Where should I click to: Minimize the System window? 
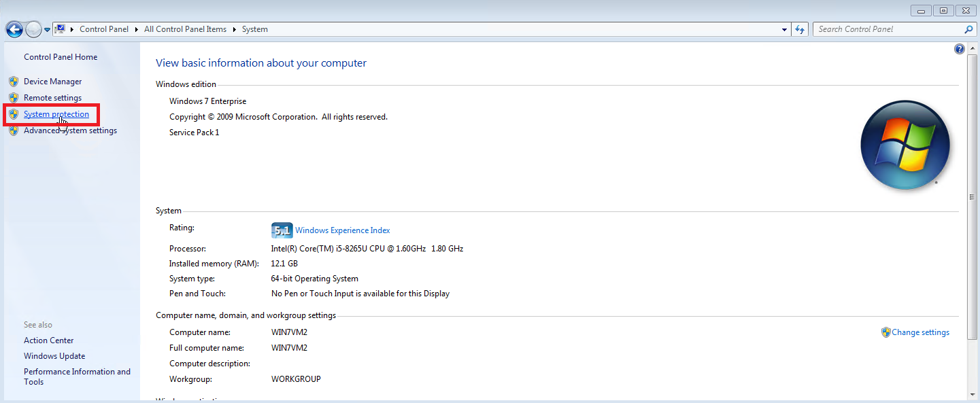tap(922, 10)
